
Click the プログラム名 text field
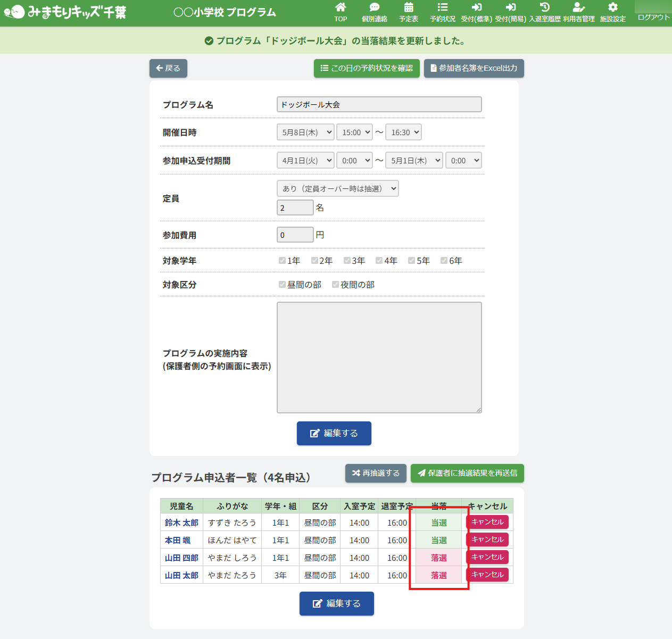point(379,105)
